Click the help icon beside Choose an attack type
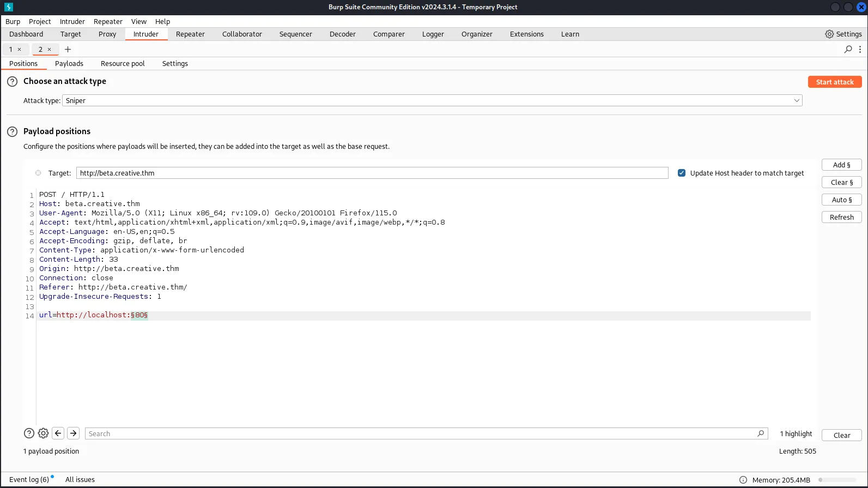Image resolution: width=868 pixels, height=488 pixels. (x=12, y=82)
